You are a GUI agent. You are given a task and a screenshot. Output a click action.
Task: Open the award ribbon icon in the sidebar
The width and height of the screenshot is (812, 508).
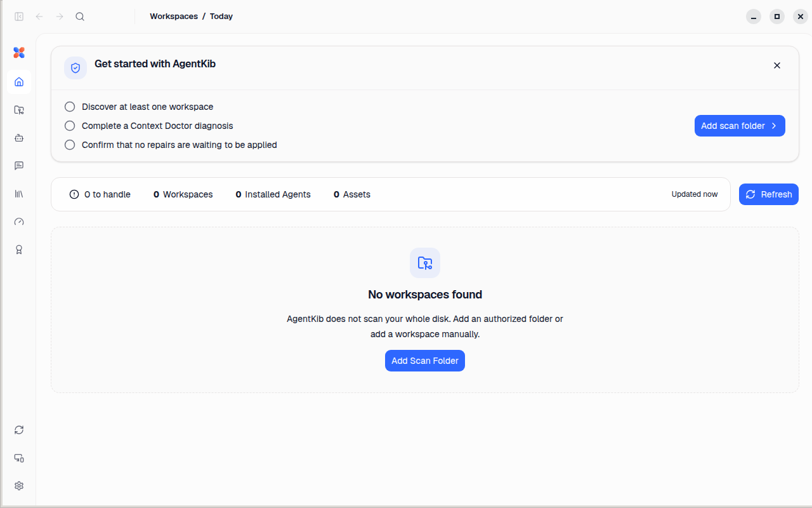19,250
